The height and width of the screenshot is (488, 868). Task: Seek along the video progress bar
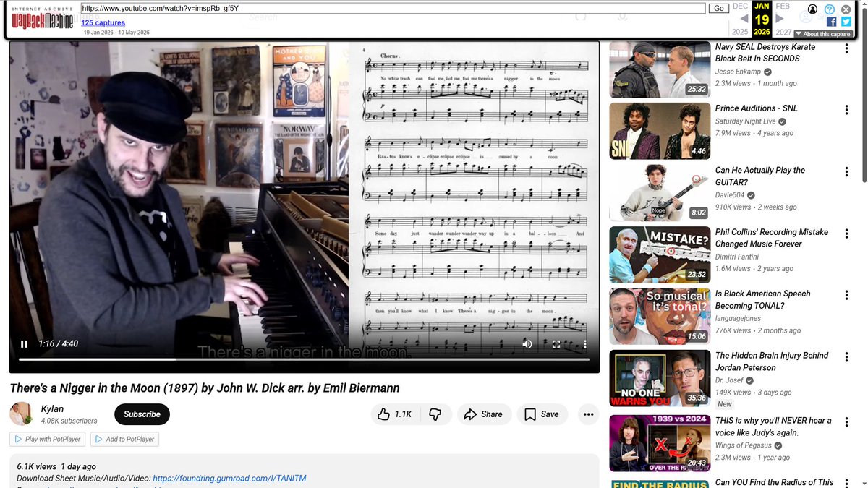point(304,359)
